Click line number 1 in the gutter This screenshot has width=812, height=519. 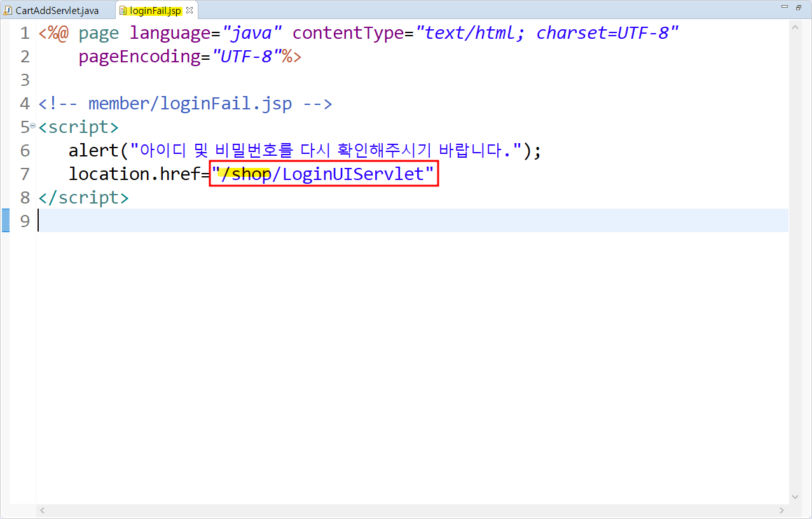pos(25,33)
